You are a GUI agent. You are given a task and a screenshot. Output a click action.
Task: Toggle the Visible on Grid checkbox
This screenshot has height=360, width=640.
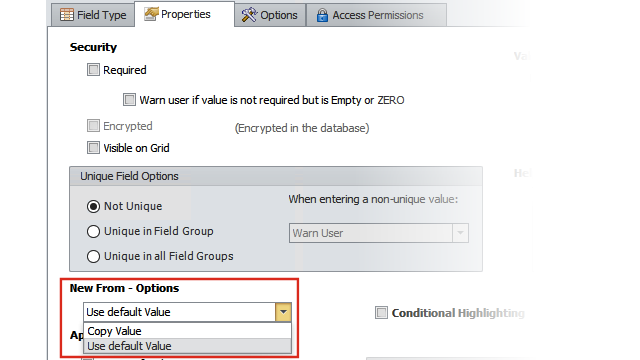coord(93,147)
